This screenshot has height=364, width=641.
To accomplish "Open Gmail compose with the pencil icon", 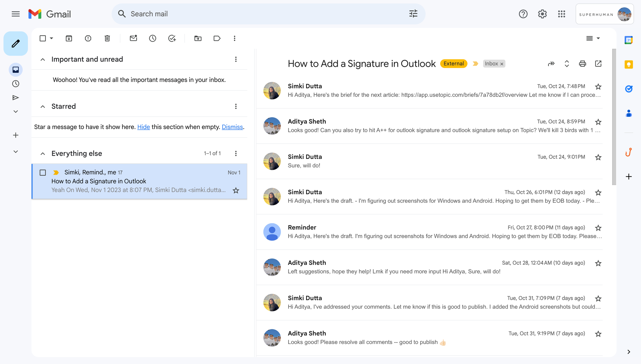I will coord(15,43).
